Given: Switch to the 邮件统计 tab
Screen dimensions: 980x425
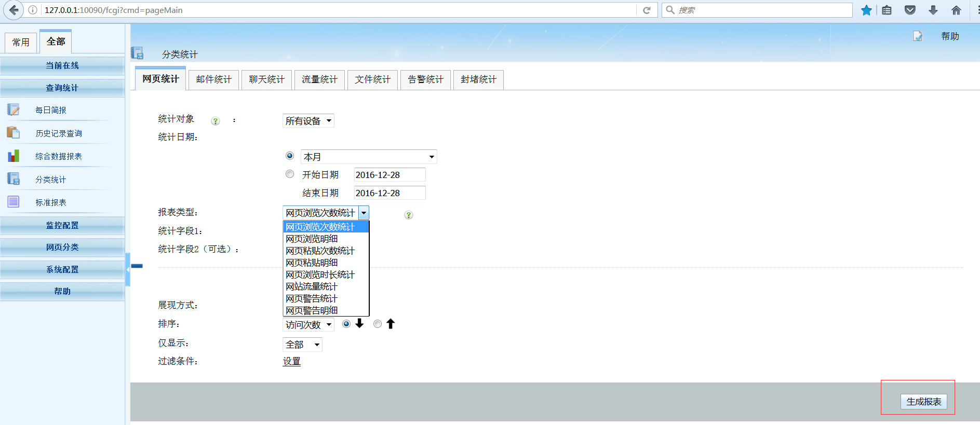Looking at the screenshot, I should click(213, 79).
